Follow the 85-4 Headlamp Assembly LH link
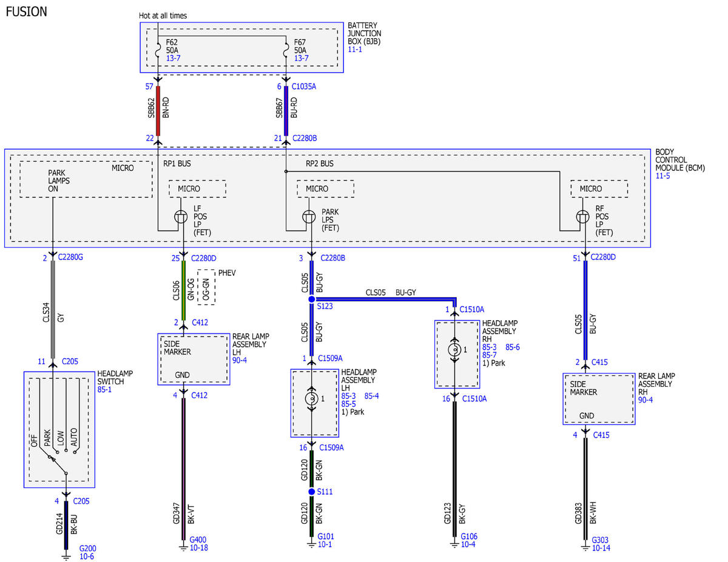 pyautogui.click(x=372, y=396)
